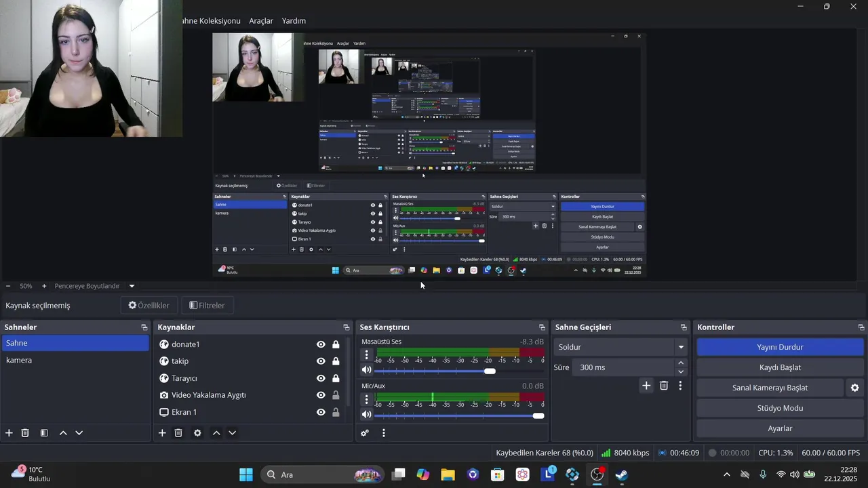Open Filtreler button
The width and height of the screenshot is (868, 488).
coord(207,305)
